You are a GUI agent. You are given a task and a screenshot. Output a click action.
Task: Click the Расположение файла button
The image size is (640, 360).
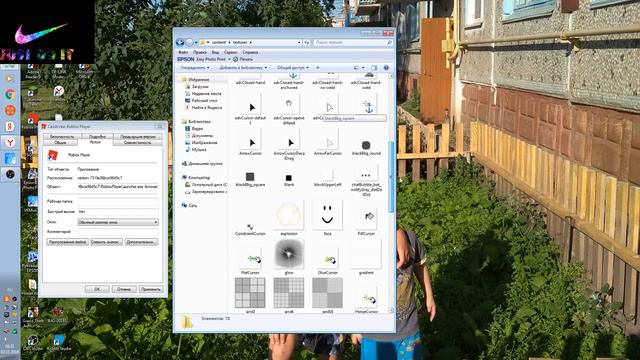coord(67,242)
